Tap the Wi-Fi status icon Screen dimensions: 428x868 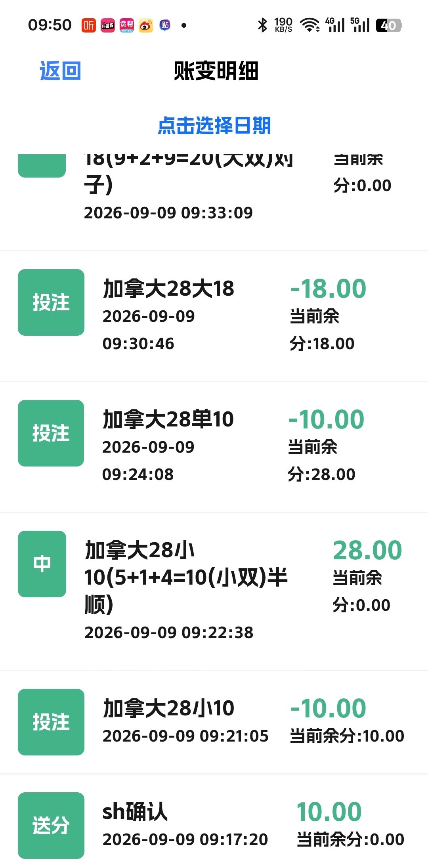(310, 25)
